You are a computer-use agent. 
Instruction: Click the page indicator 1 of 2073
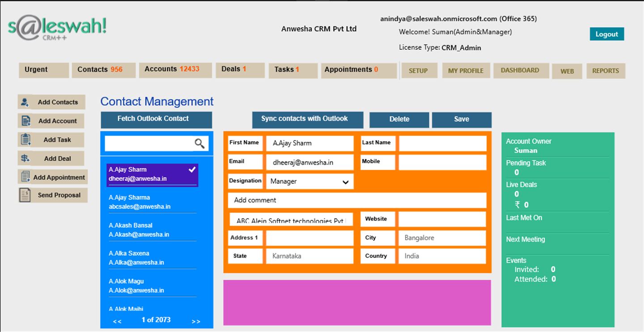click(156, 319)
